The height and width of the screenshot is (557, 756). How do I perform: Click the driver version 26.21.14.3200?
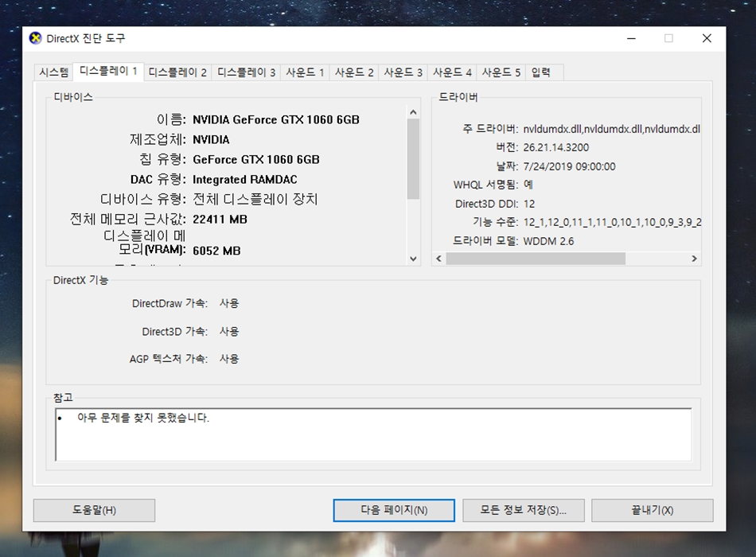point(556,147)
